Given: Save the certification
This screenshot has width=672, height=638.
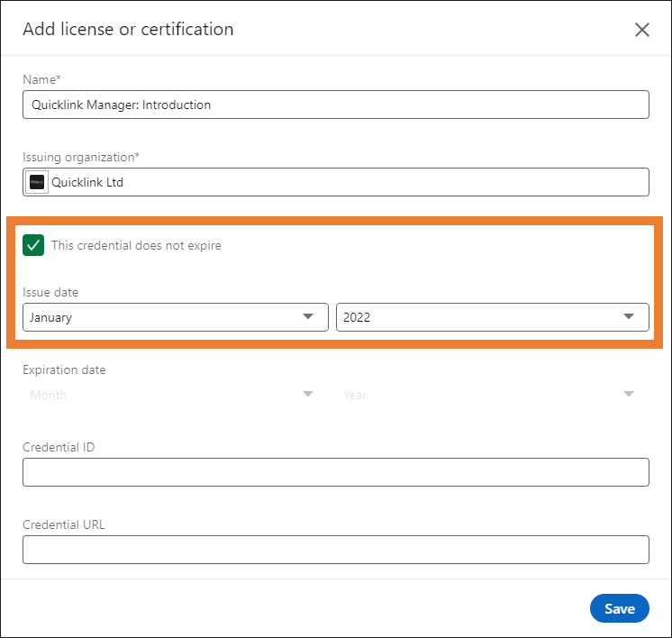Looking at the screenshot, I should point(619,608).
